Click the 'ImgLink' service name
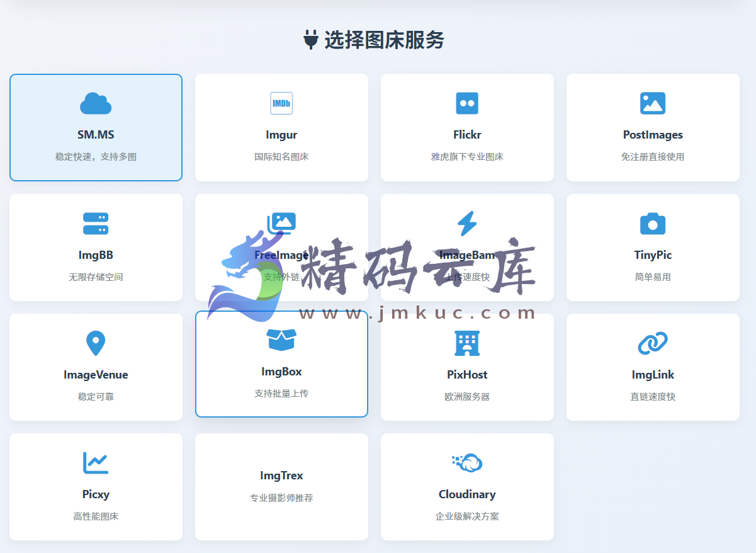Image resolution: width=756 pixels, height=553 pixels. pyautogui.click(x=653, y=375)
